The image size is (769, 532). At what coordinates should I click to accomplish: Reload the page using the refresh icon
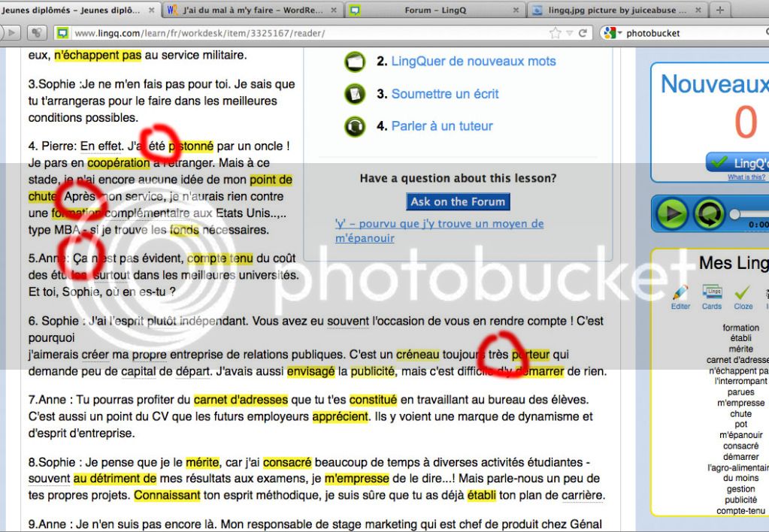[x=583, y=33]
